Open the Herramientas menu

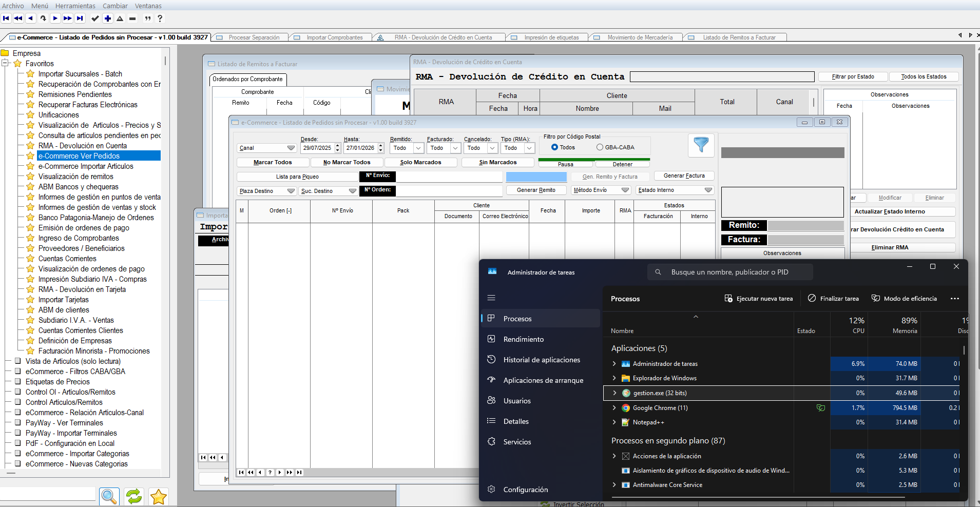tap(75, 6)
